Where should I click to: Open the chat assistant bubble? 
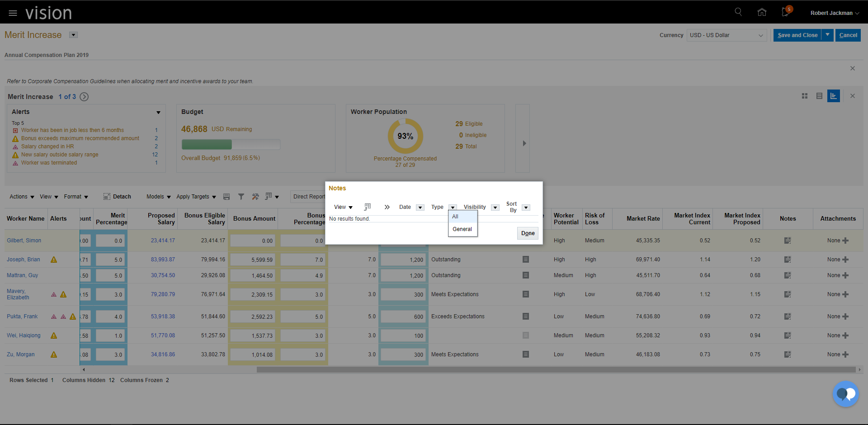click(845, 394)
